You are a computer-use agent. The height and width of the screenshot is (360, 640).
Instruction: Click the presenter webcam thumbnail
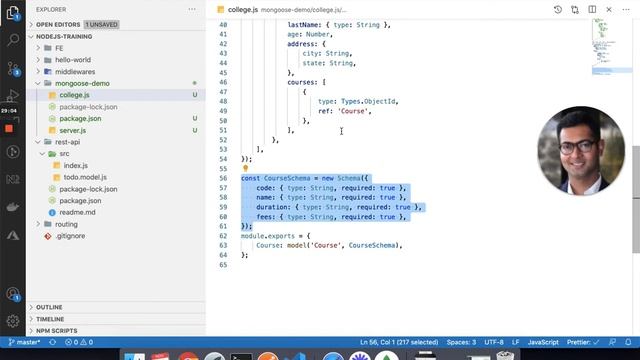pyautogui.click(x=581, y=150)
